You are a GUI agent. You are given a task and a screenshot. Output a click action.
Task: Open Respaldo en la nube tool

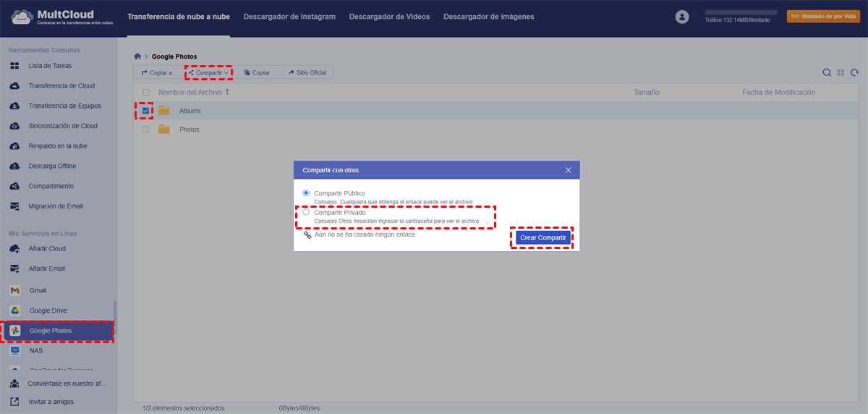pos(58,145)
